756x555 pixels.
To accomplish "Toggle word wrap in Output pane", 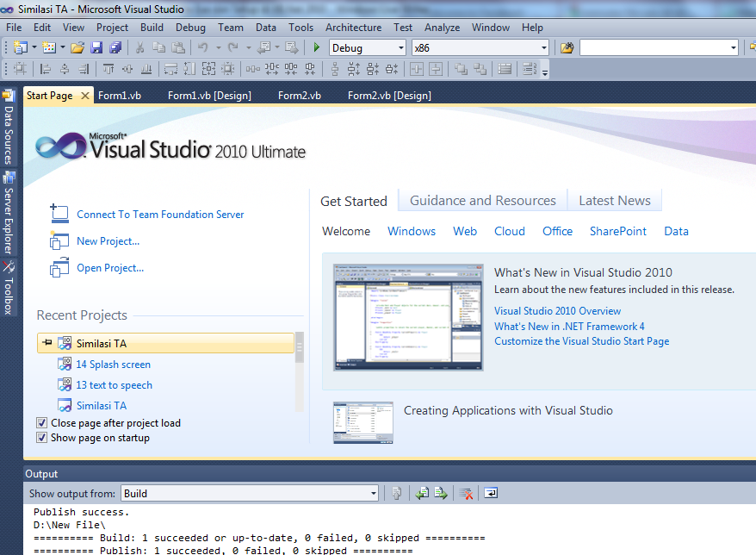I will click(x=491, y=493).
